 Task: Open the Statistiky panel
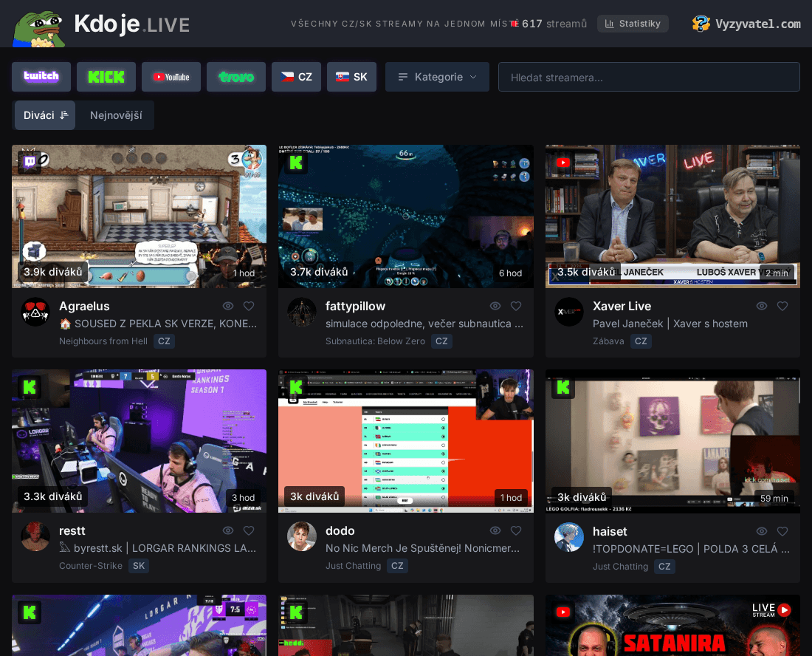click(633, 23)
